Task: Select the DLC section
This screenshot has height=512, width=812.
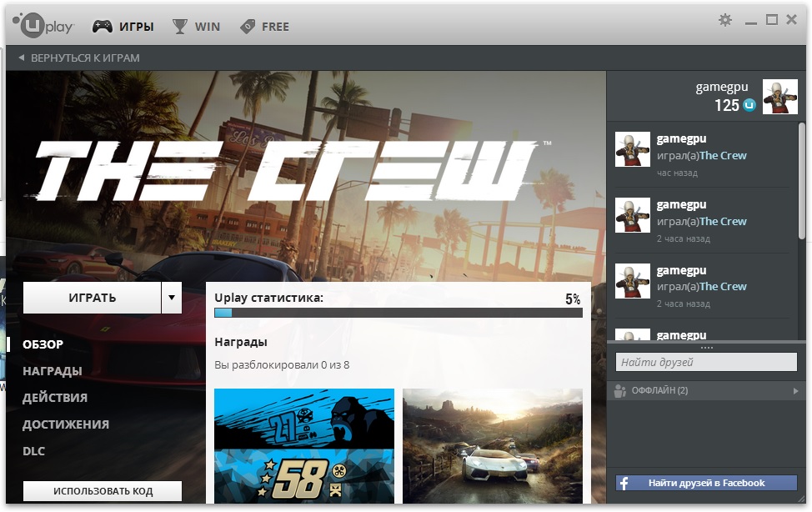Action: coord(33,451)
